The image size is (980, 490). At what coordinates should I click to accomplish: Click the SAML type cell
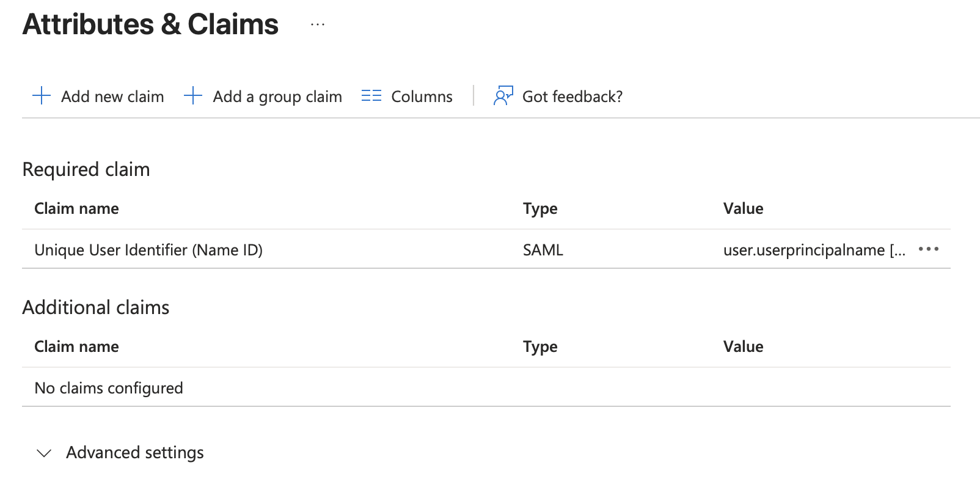543,250
